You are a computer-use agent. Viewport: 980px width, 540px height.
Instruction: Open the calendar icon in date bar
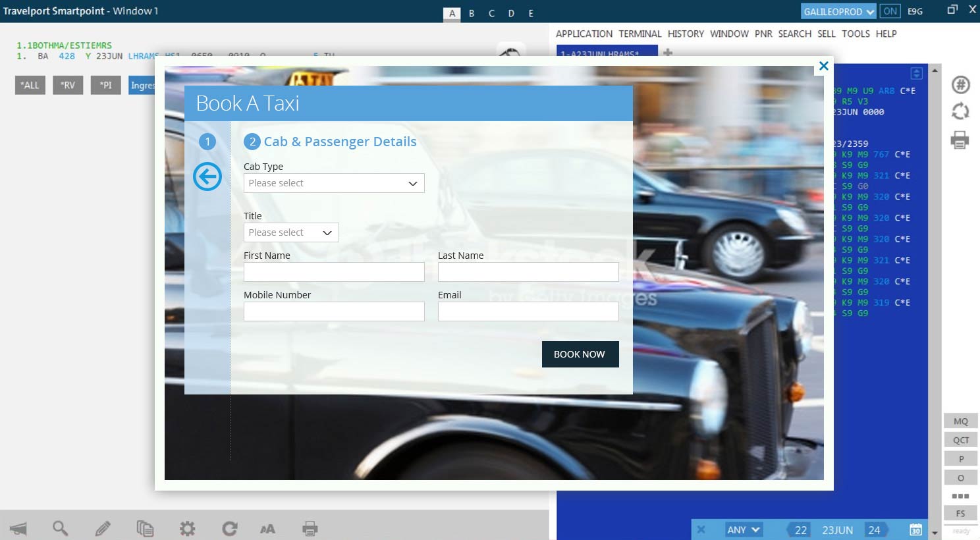coord(915,530)
